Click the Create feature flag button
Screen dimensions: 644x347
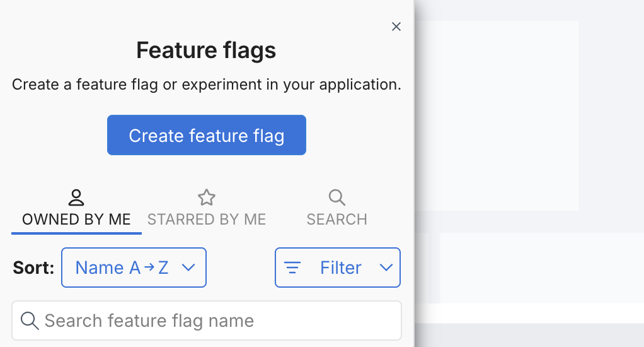(x=206, y=135)
